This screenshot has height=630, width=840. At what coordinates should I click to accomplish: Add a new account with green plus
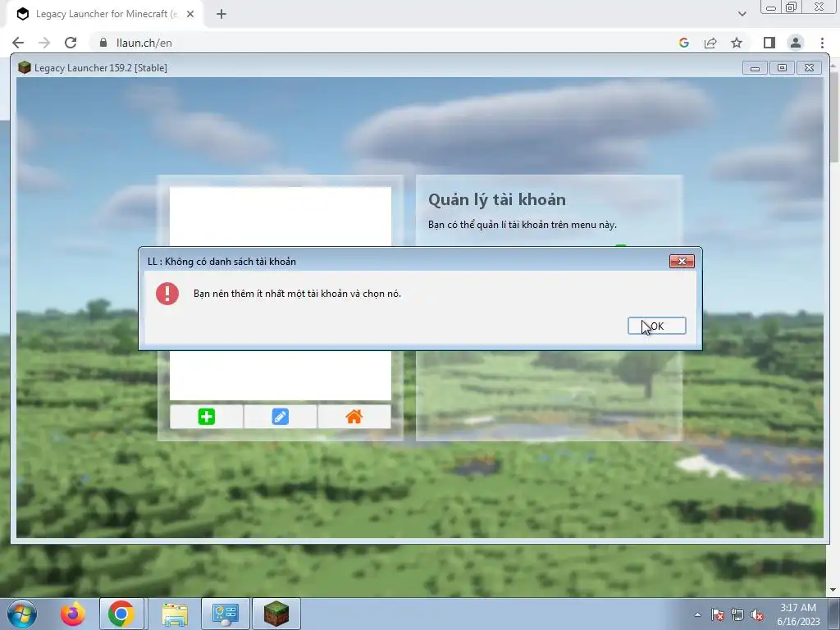pos(206,416)
